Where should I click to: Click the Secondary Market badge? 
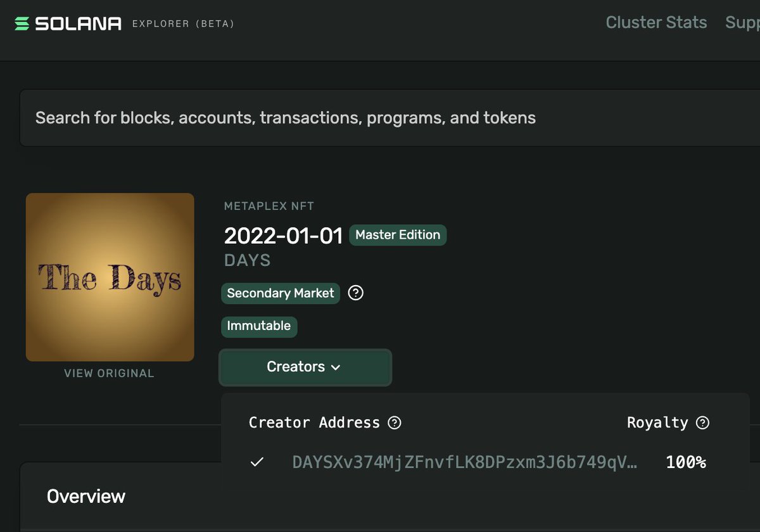click(281, 293)
